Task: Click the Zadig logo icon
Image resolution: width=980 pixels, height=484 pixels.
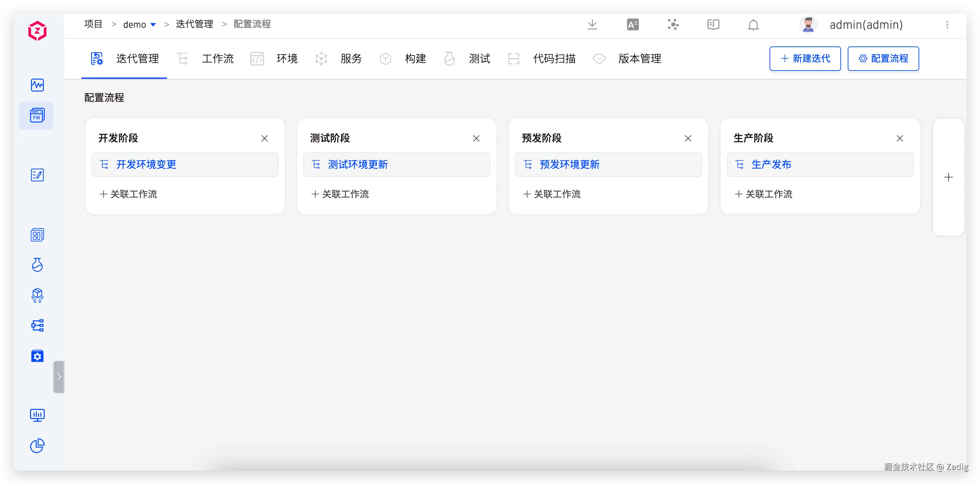Action: [37, 31]
